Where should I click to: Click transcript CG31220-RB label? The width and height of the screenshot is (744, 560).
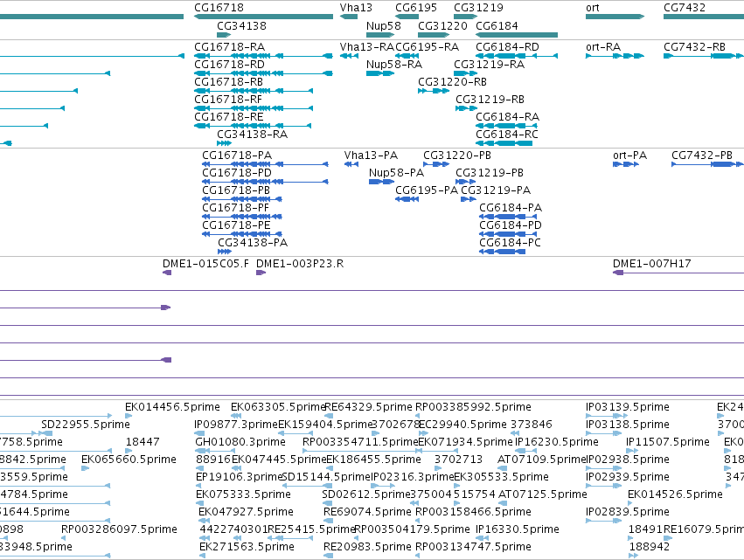pos(453,82)
